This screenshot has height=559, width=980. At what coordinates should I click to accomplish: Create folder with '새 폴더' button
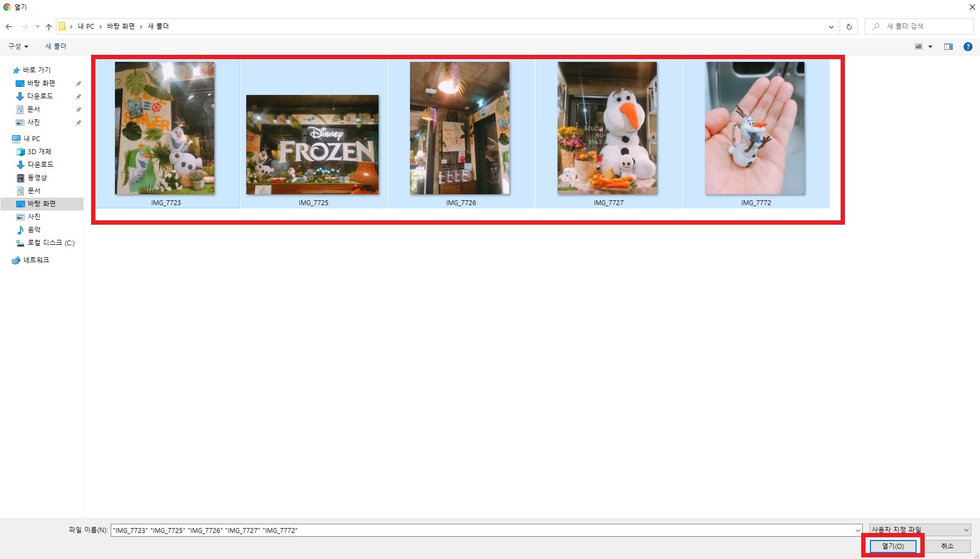point(56,46)
